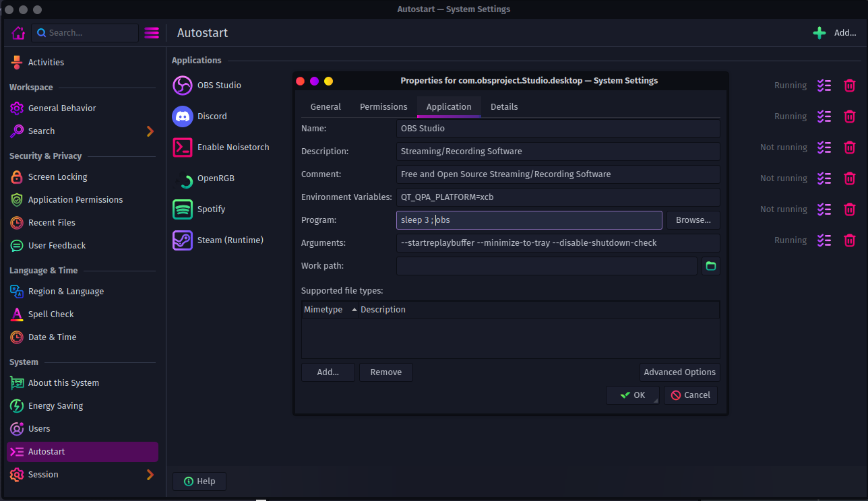
Task: Delete Steam (Runtime) autostart entry
Action: click(x=850, y=240)
